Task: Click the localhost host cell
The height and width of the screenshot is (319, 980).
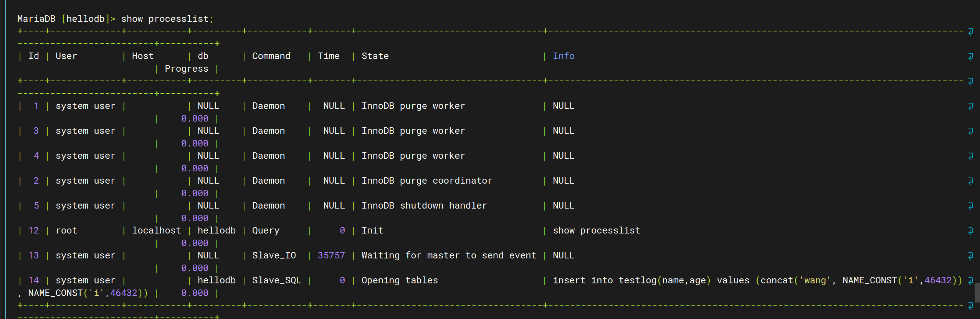Action: 156,230
